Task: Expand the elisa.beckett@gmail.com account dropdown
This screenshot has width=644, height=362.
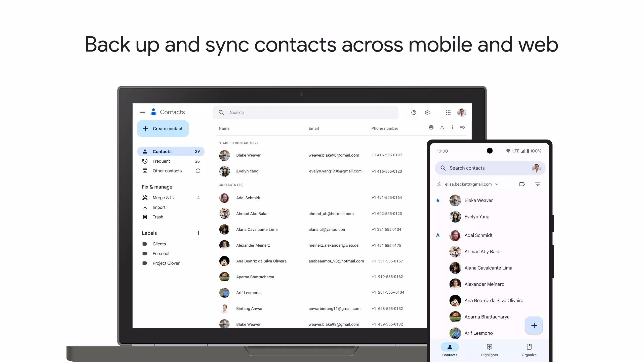Action: tap(496, 184)
